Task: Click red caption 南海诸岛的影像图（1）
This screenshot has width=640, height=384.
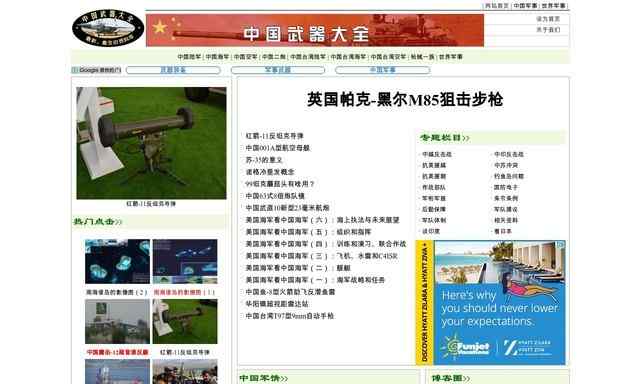Action: pyautogui.click(x=184, y=292)
